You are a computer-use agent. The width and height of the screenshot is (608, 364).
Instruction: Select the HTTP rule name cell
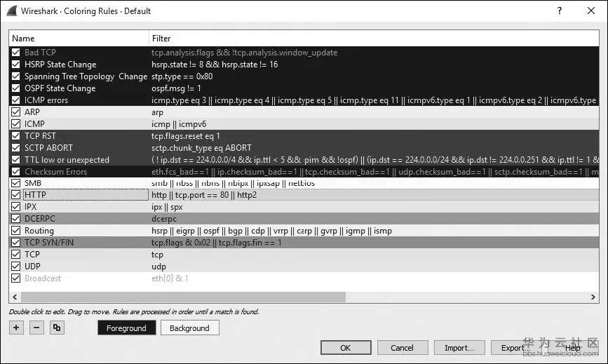click(86, 194)
